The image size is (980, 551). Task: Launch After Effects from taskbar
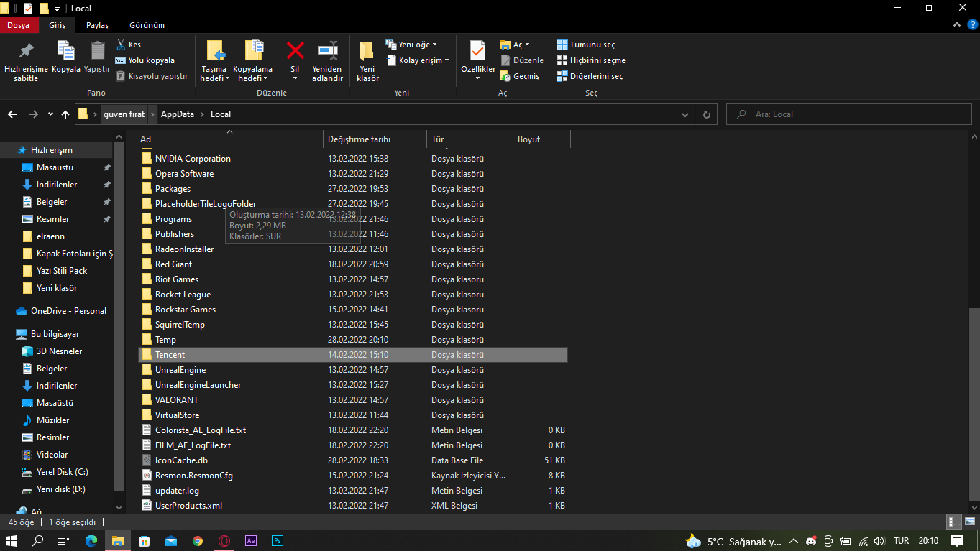pyautogui.click(x=251, y=540)
